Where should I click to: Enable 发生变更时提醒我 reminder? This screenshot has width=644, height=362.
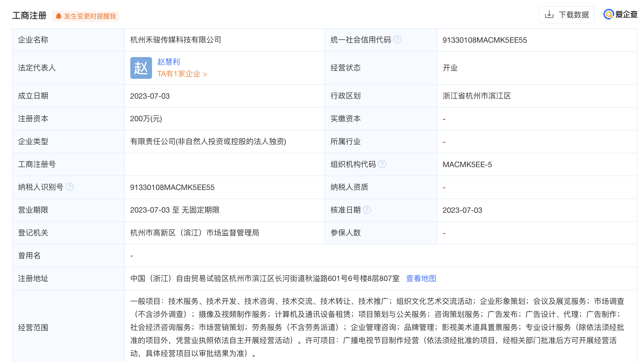(90, 16)
